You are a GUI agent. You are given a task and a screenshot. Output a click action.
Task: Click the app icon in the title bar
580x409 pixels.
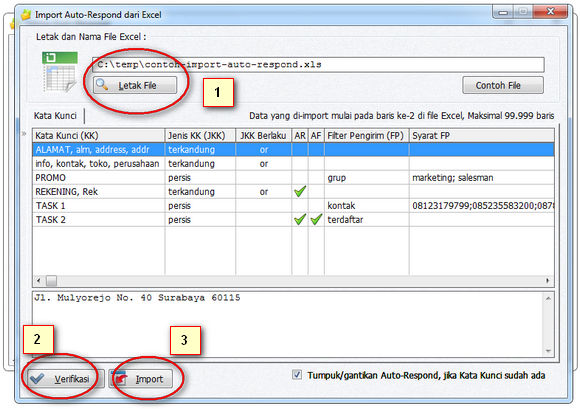click(x=26, y=15)
